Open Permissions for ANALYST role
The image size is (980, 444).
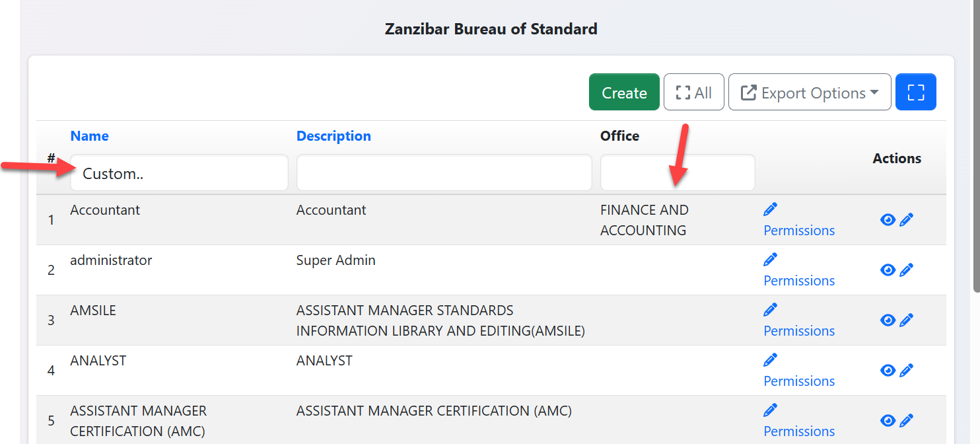pos(799,381)
